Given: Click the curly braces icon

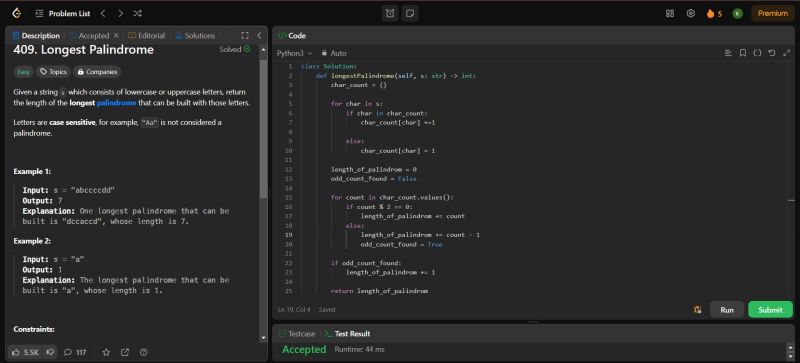Looking at the screenshot, I should (x=757, y=53).
